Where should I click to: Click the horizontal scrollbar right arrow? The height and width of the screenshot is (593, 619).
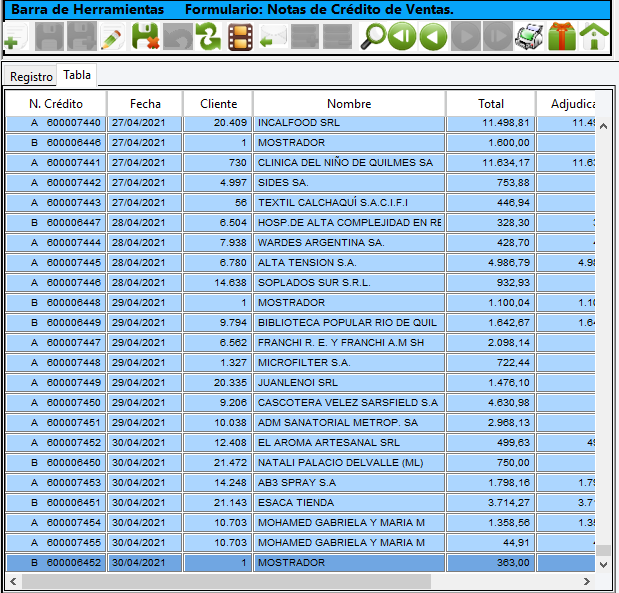587,581
